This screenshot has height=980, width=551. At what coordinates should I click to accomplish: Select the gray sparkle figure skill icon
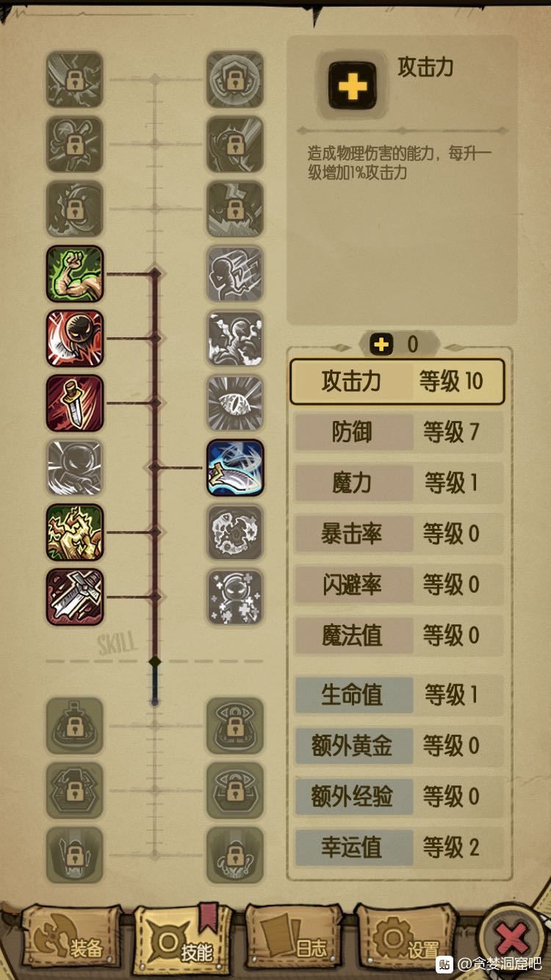point(235,597)
